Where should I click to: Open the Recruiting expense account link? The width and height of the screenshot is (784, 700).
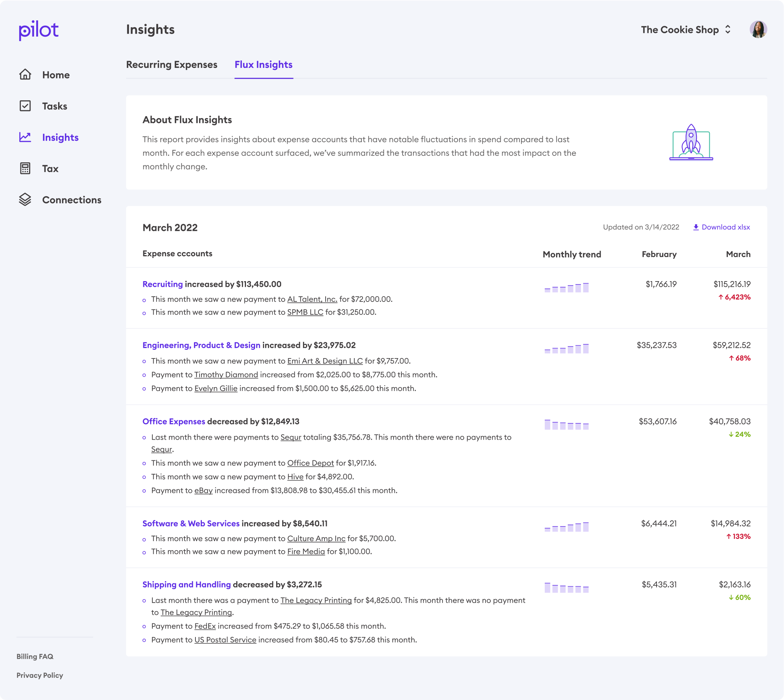coord(163,284)
